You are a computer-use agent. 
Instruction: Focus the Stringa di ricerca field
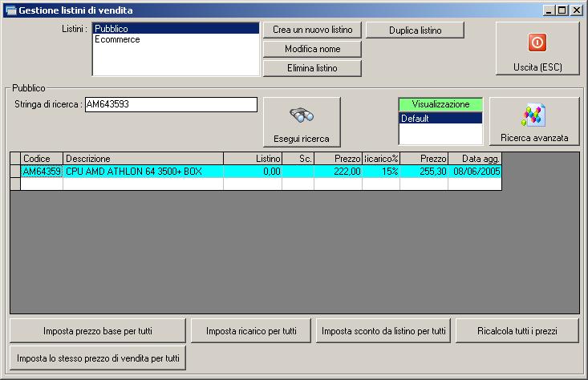(172, 104)
